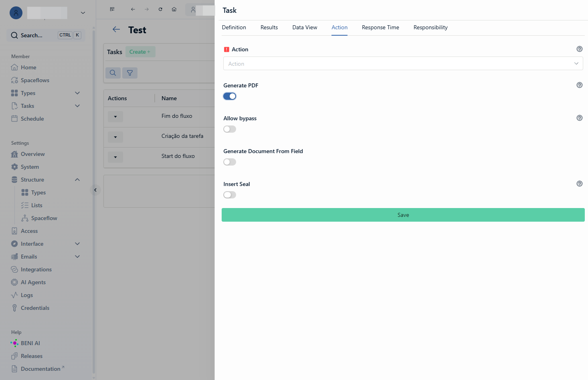Click the browser-style back arrow in top bar
The height and width of the screenshot is (380, 588).
click(133, 9)
